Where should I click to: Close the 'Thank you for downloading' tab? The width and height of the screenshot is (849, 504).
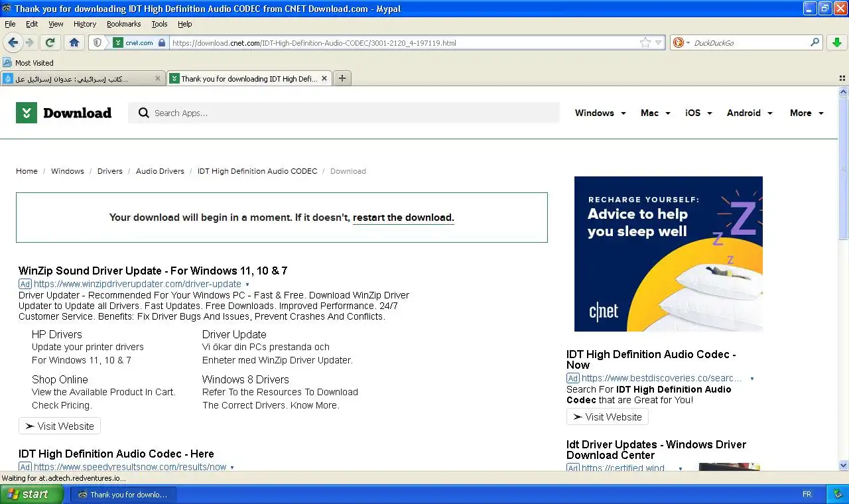pos(324,78)
